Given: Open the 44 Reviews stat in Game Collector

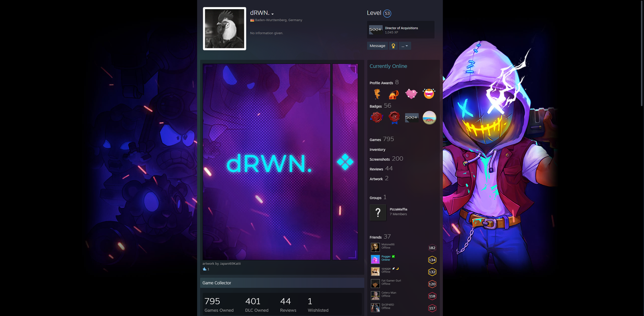Looking at the screenshot, I should click(288, 304).
